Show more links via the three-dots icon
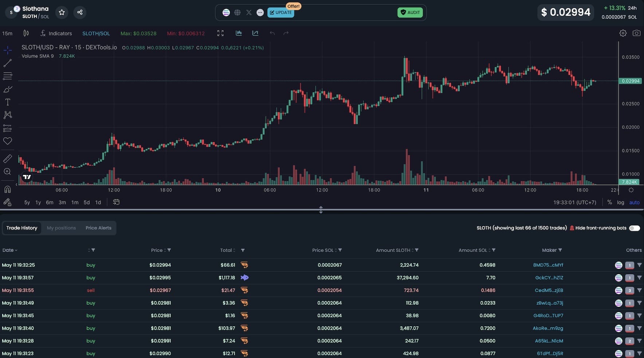 click(260, 12)
